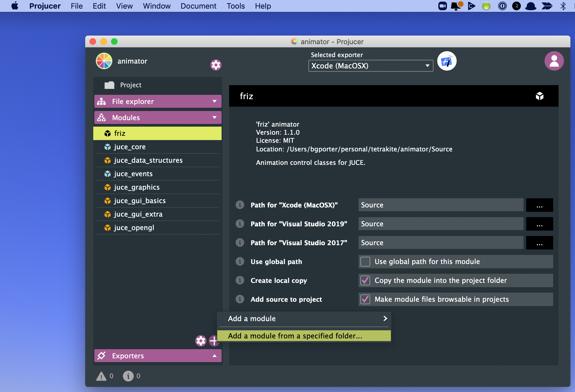Click the Xcode save and open in IDE icon
The image size is (575, 392).
tap(447, 61)
